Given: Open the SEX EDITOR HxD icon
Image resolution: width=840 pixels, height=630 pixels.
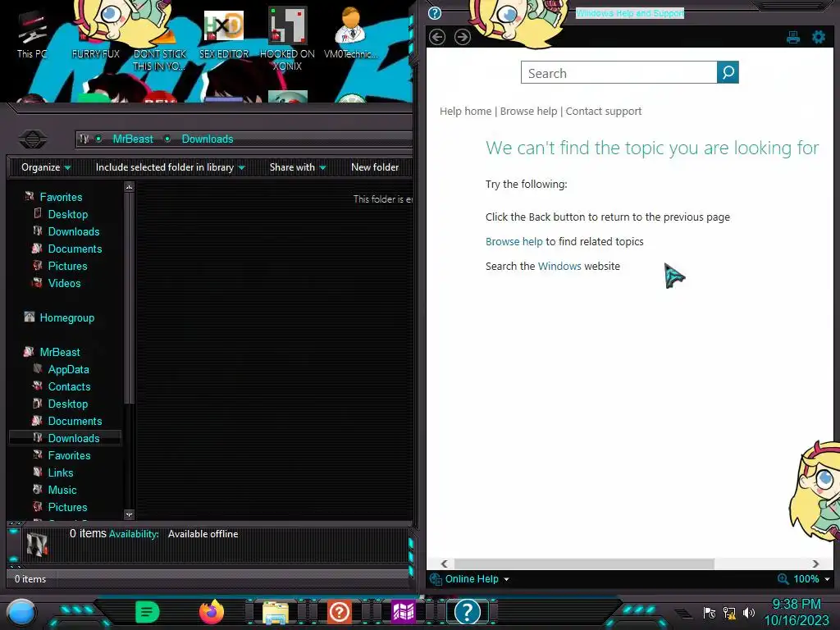Looking at the screenshot, I should (x=224, y=34).
